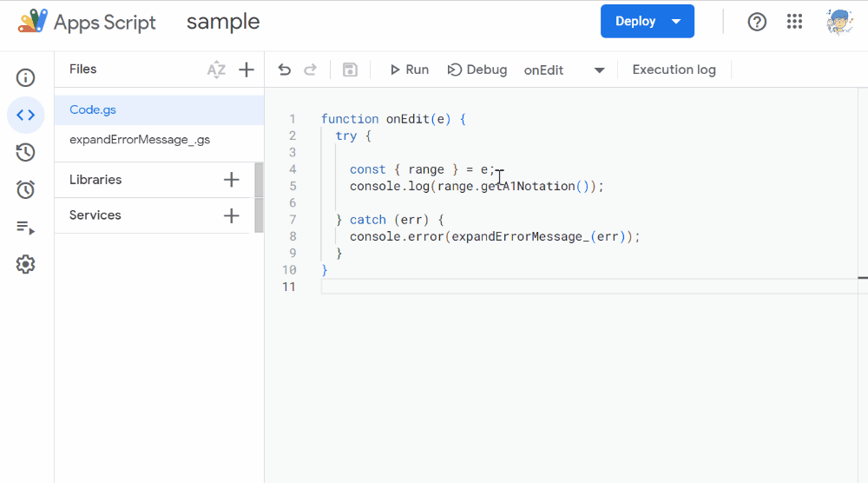
Task: Select the Code.gs file
Action: (93, 110)
